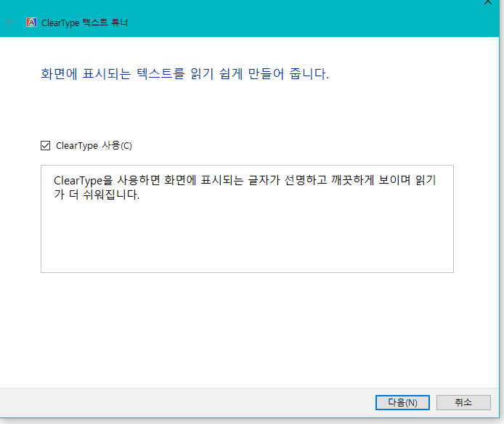Toggle the ClearType 사용(C) checkbox
504x424 pixels.
coord(45,146)
